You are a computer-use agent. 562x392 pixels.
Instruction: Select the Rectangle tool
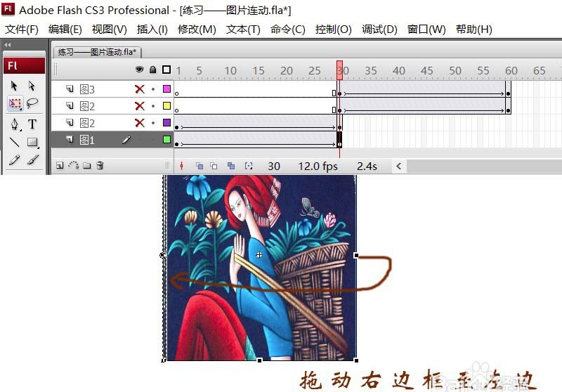click(32, 142)
